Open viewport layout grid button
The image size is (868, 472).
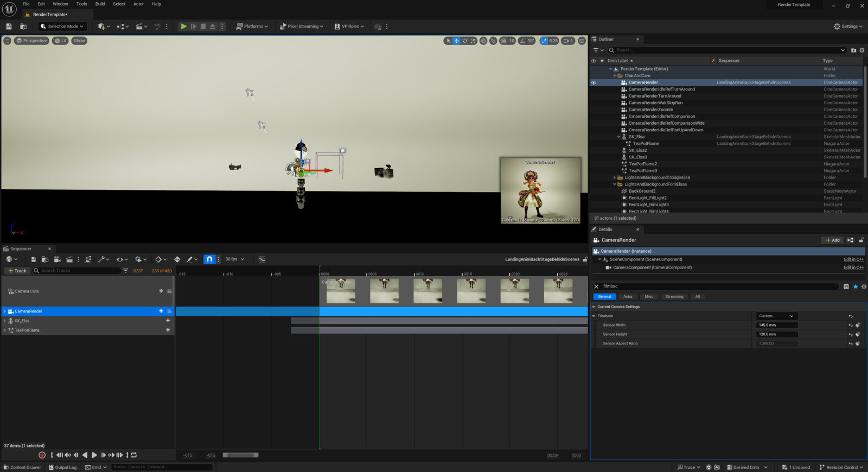[x=582, y=41]
